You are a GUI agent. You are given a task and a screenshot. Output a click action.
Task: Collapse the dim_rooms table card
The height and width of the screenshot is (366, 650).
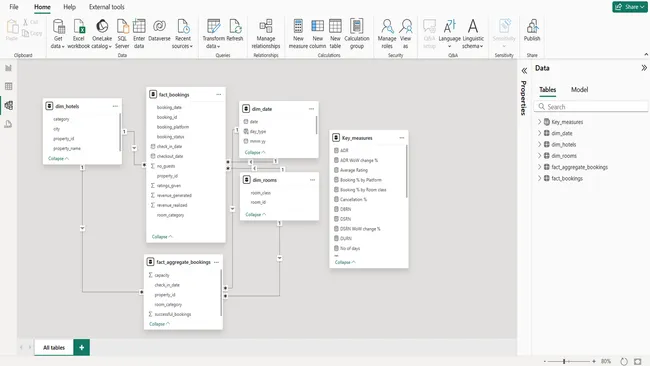[256, 214]
